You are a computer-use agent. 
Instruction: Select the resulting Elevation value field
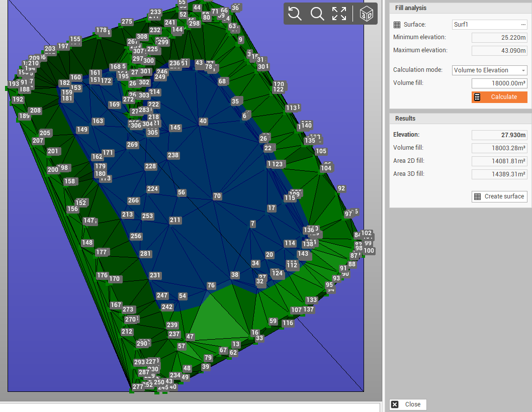pos(499,135)
